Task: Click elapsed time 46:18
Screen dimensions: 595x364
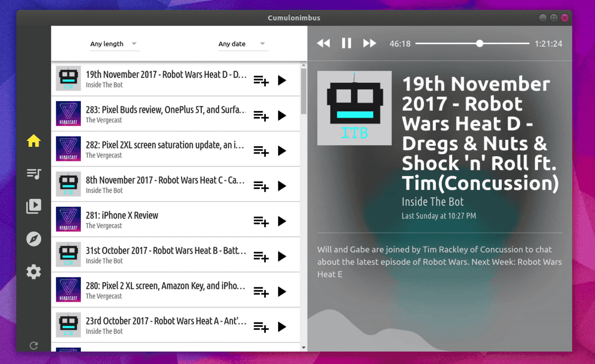Action: click(x=400, y=44)
